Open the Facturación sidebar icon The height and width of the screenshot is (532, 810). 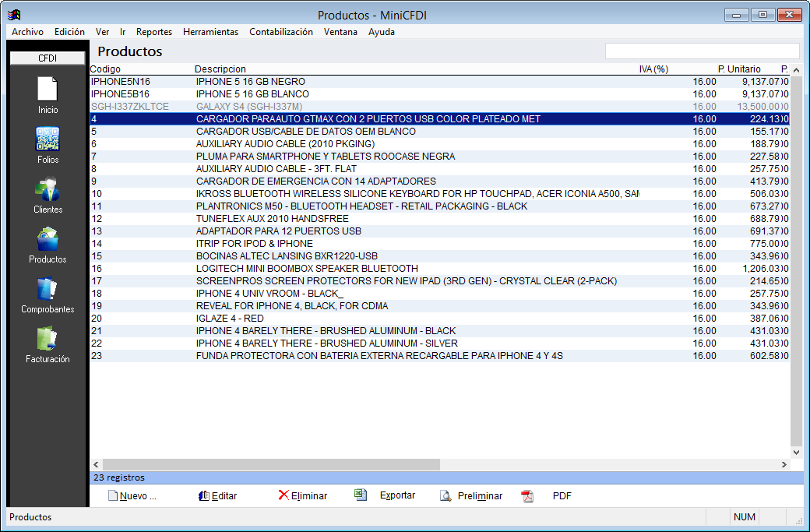tap(48, 338)
